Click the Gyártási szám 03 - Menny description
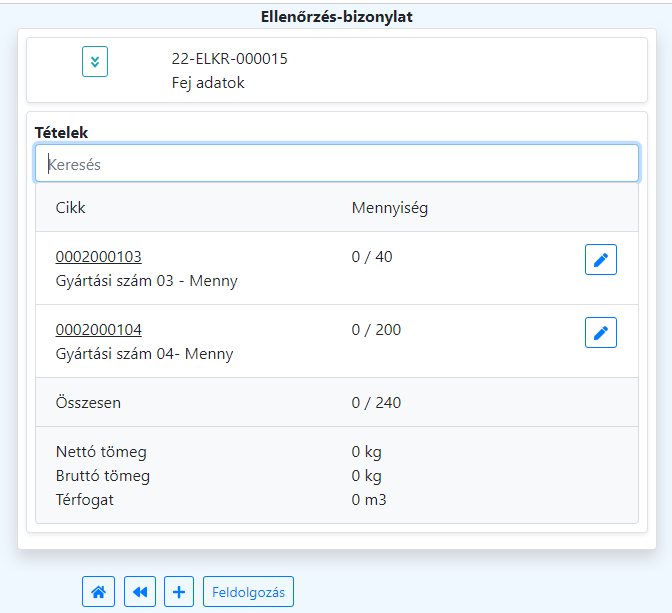 click(147, 281)
